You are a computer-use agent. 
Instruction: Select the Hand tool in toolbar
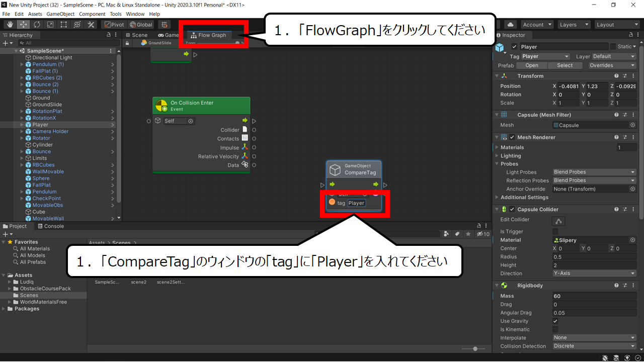pos(10,25)
